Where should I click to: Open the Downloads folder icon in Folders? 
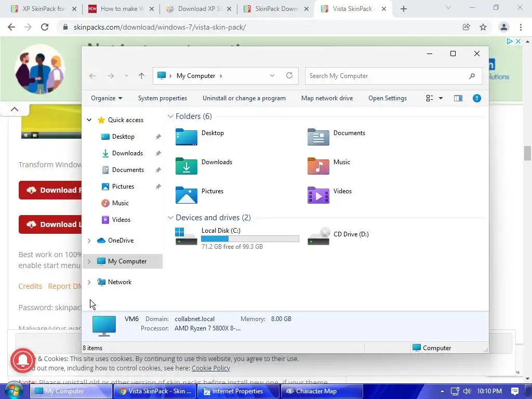click(x=187, y=166)
